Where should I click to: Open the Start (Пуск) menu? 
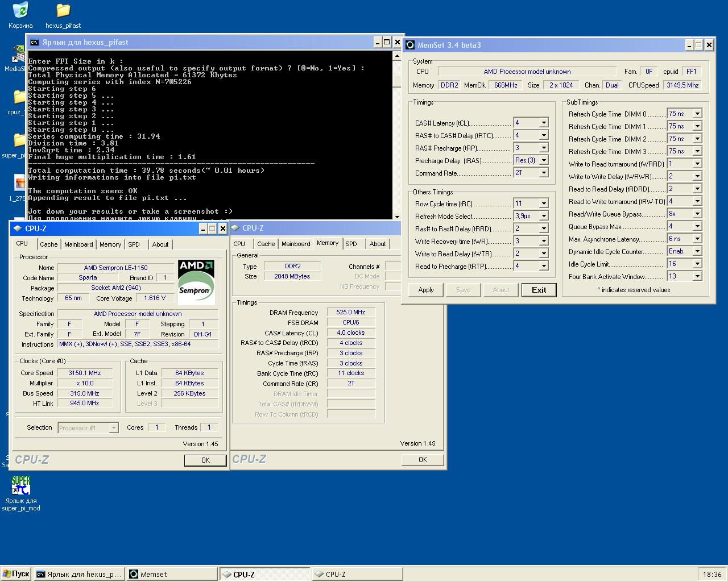tap(16, 574)
